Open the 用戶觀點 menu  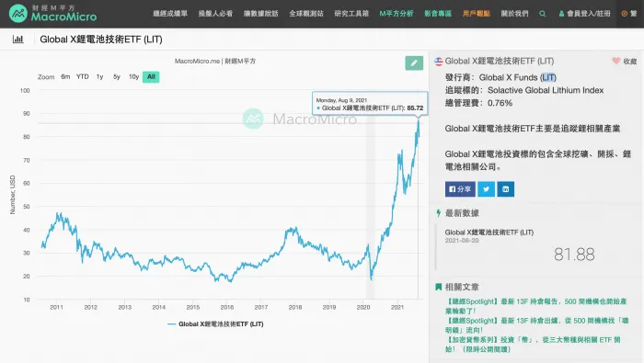pos(476,14)
